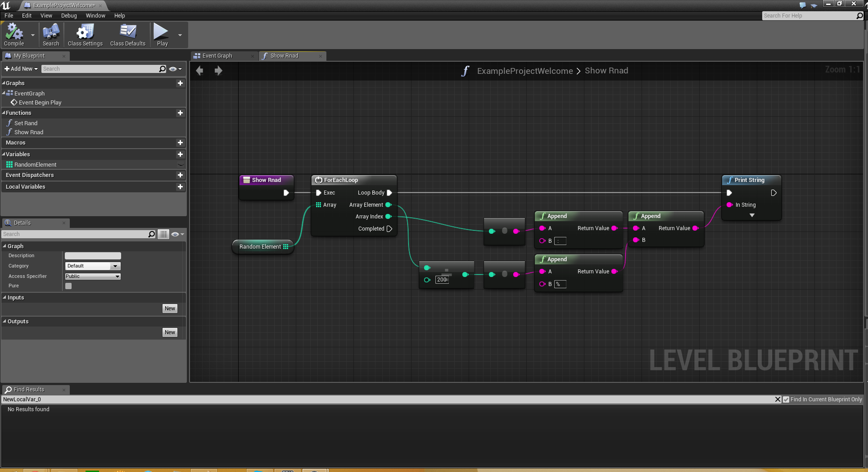The height and width of the screenshot is (472, 868).
Task: Collapse the Graph details section
Action: [x=5, y=246]
